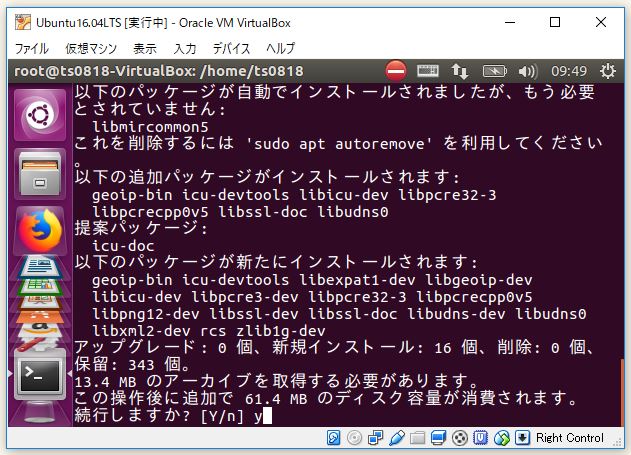The image size is (631, 455).
Task: Open the 仮想マシン menu
Action: click(x=91, y=49)
